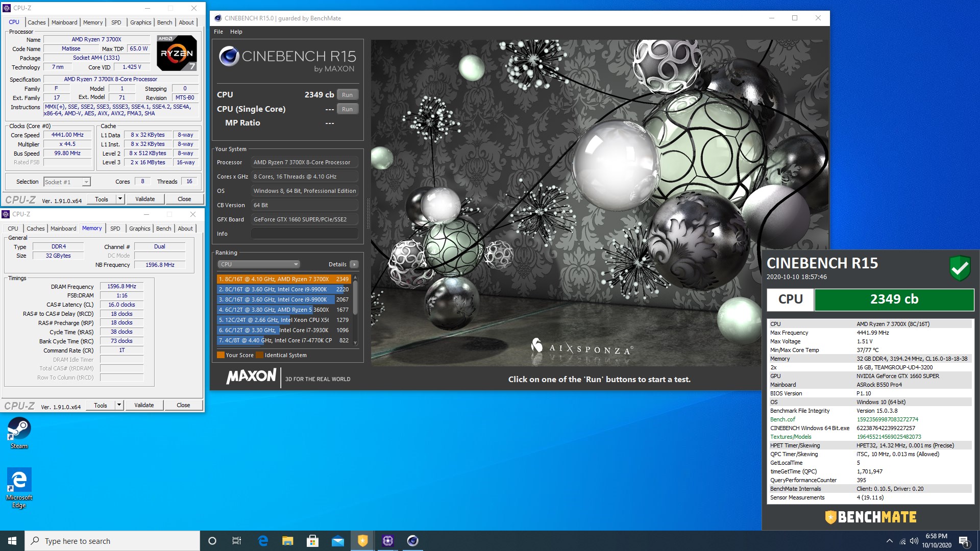Switch to CPU tab in bottom CPU-Z

pyautogui.click(x=13, y=229)
